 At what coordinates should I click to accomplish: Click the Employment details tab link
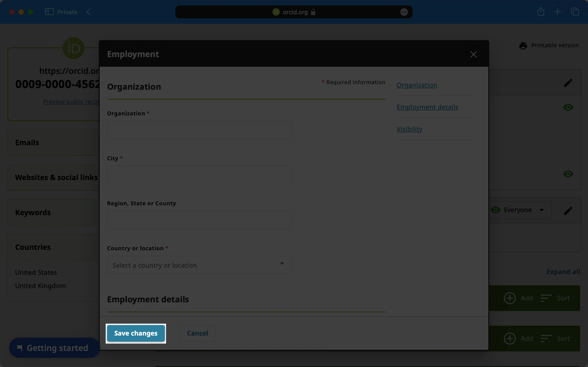[x=427, y=107]
